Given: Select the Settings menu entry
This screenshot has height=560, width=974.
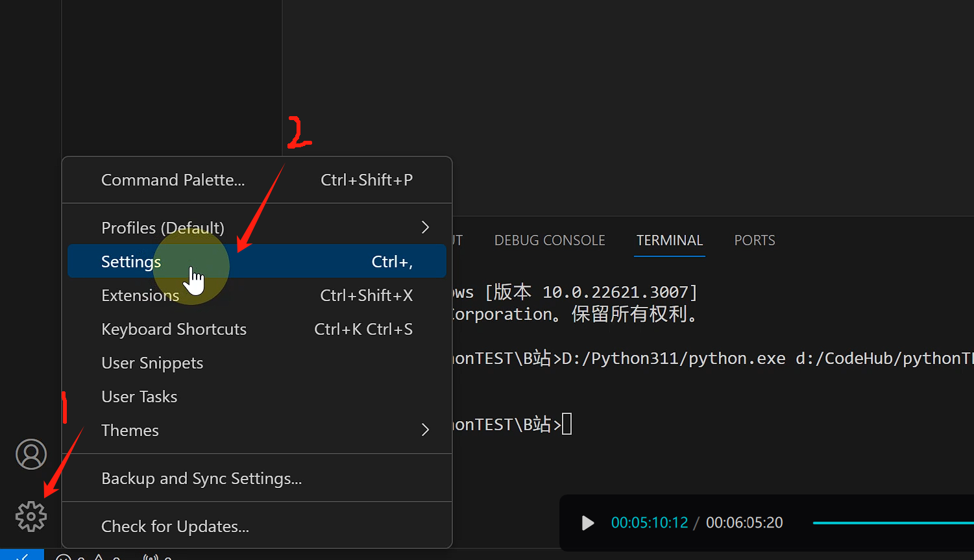Looking at the screenshot, I should click(257, 262).
